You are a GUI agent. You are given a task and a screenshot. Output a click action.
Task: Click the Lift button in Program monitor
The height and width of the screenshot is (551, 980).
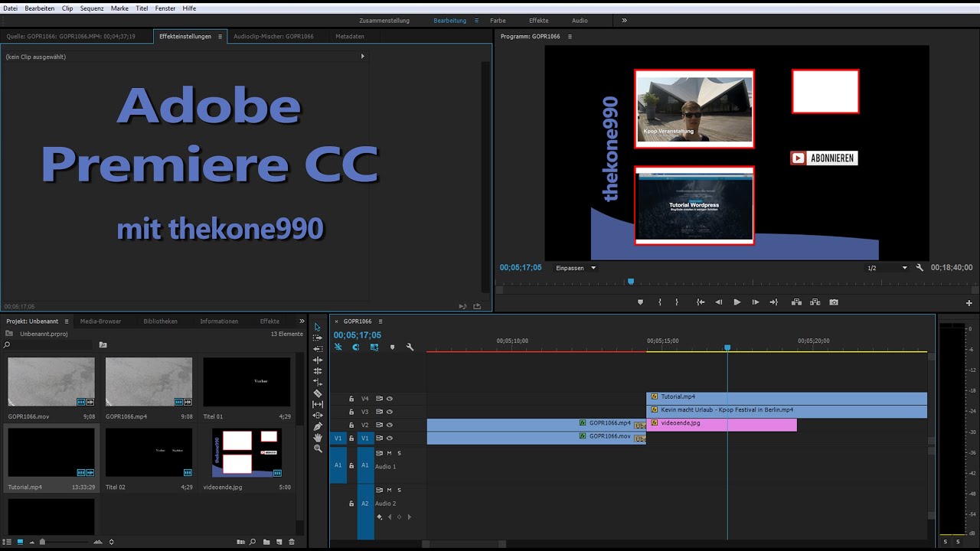[796, 302]
